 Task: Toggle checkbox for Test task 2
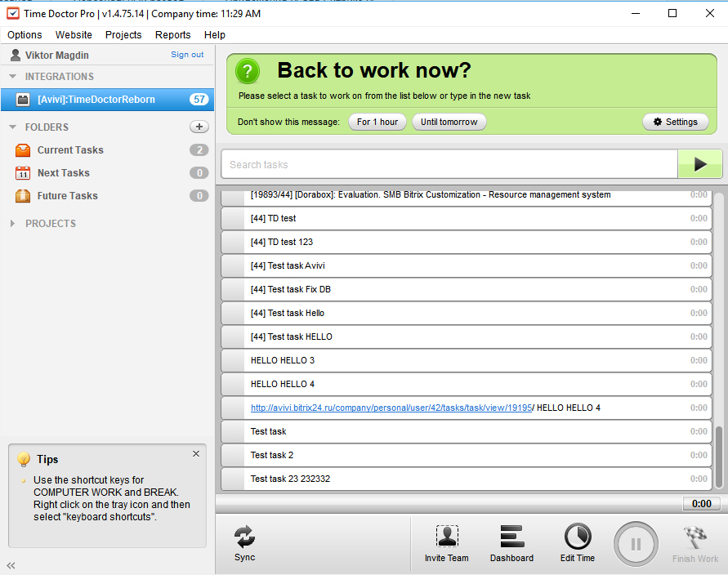(233, 455)
